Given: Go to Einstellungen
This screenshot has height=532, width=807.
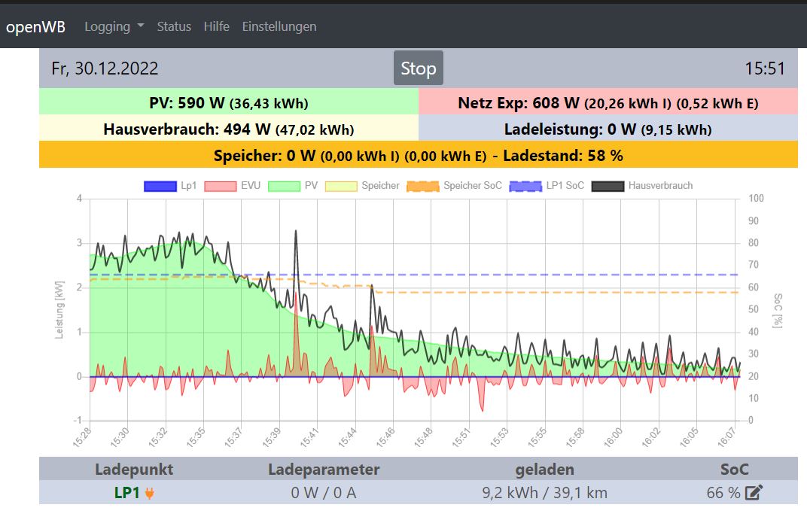Looking at the screenshot, I should pos(279,27).
